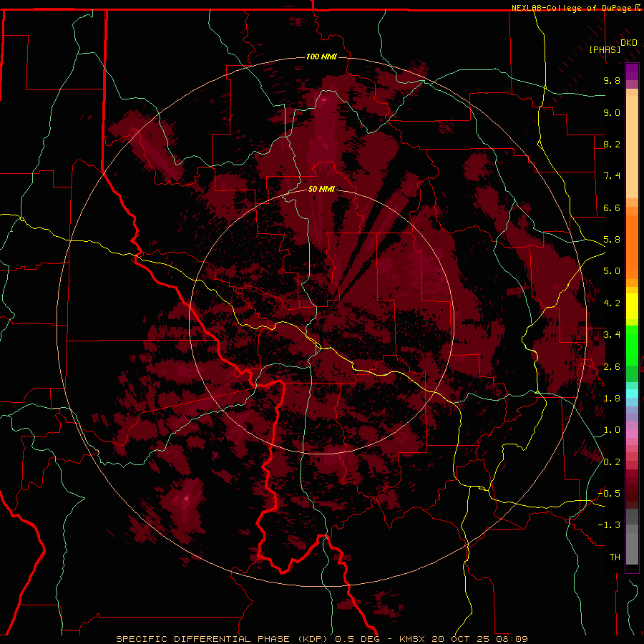Click the KMSX station ID in the caption
The width and height of the screenshot is (644, 644).
[413, 639]
